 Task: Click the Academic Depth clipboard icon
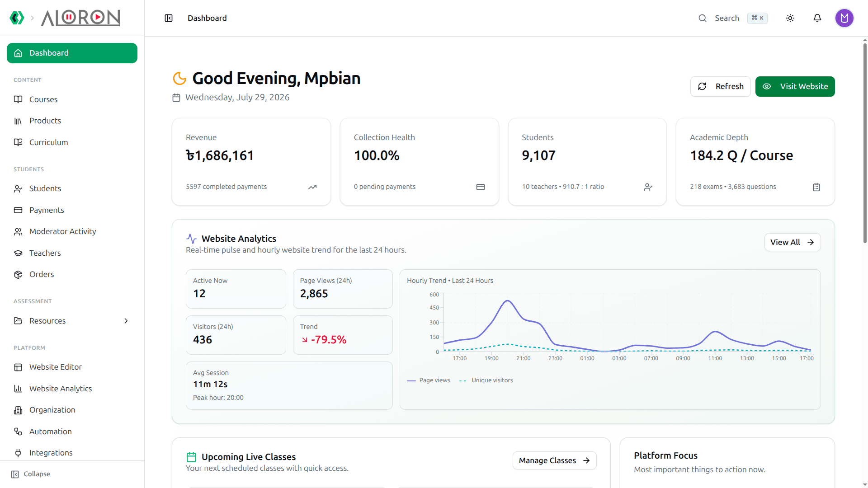pyautogui.click(x=816, y=187)
